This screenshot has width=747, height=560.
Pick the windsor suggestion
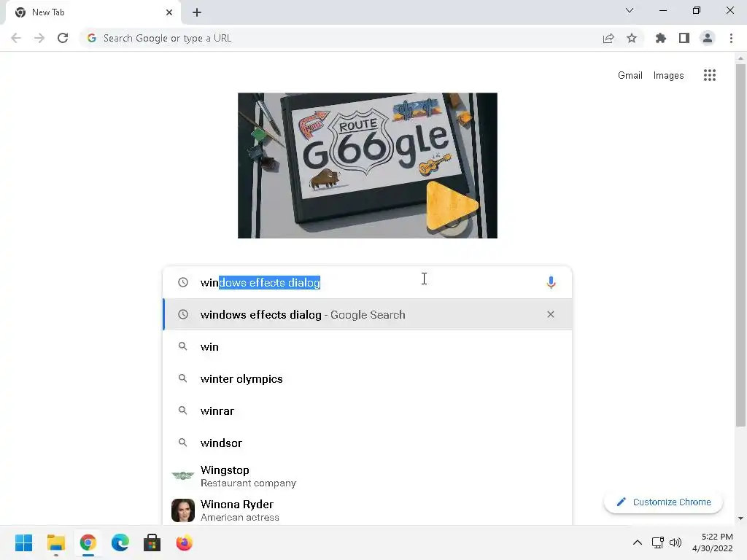click(x=368, y=443)
